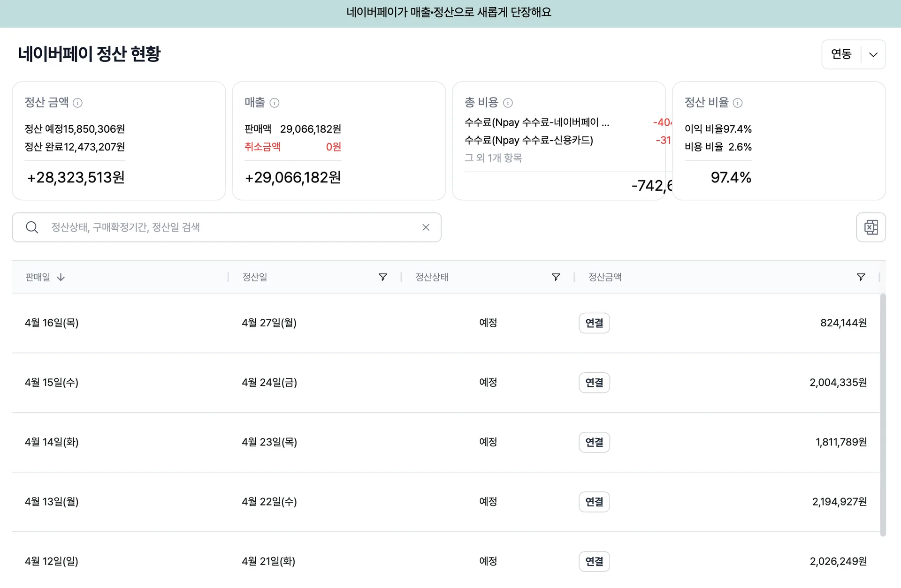Screen dimensions: 901x588
Task: Select the 4월 14일(화) sale date cell
Action: pos(52,442)
